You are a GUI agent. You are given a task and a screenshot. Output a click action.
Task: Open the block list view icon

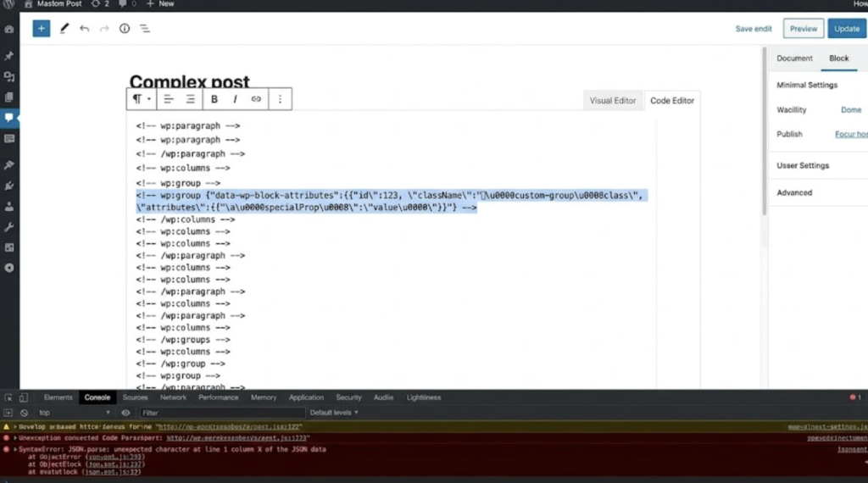pyautogui.click(x=144, y=28)
